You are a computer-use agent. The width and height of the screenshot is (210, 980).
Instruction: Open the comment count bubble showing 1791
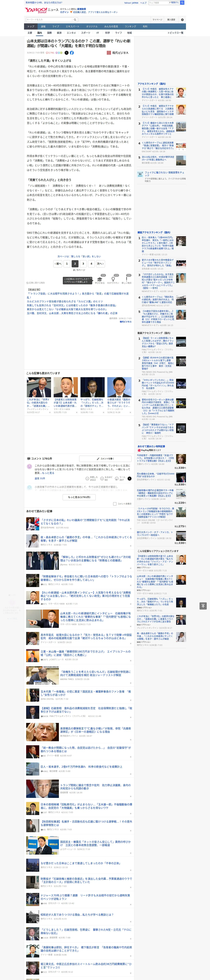coord(51,53)
